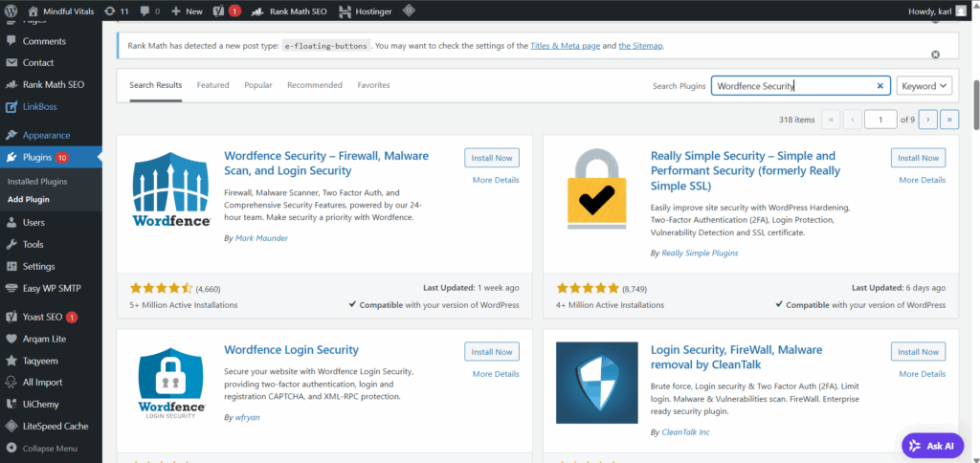The width and height of the screenshot is (980, 463).
Task: Open author link wfryan
Action: tap(248, 417)
